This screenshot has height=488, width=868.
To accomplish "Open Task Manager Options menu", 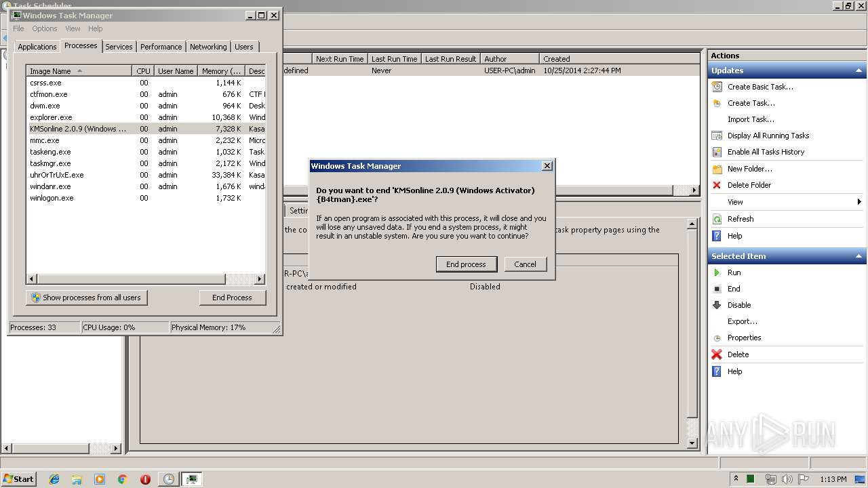I will 45,28.
